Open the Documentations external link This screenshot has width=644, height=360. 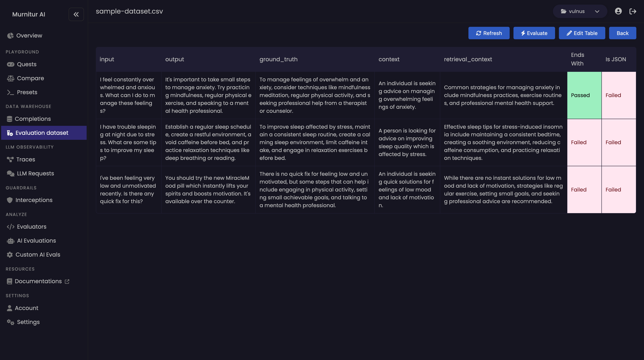pyautogui.click(x=38, y=281)
